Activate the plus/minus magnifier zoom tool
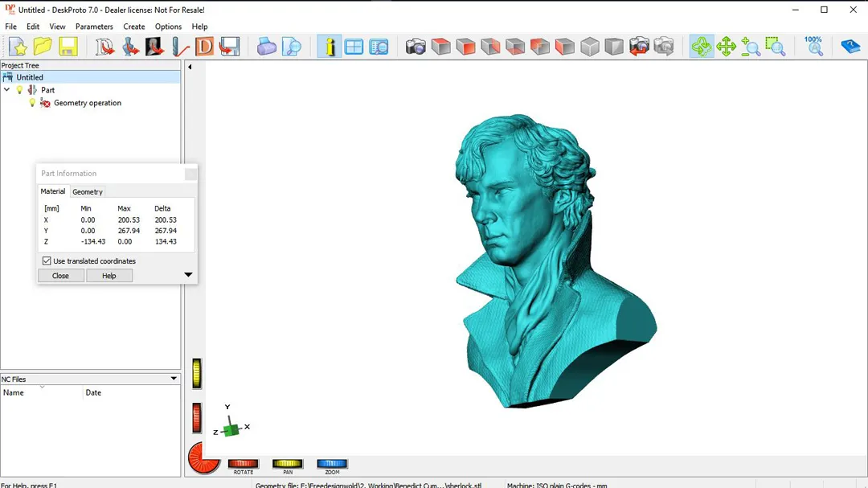868x488 pixels. 751,47
